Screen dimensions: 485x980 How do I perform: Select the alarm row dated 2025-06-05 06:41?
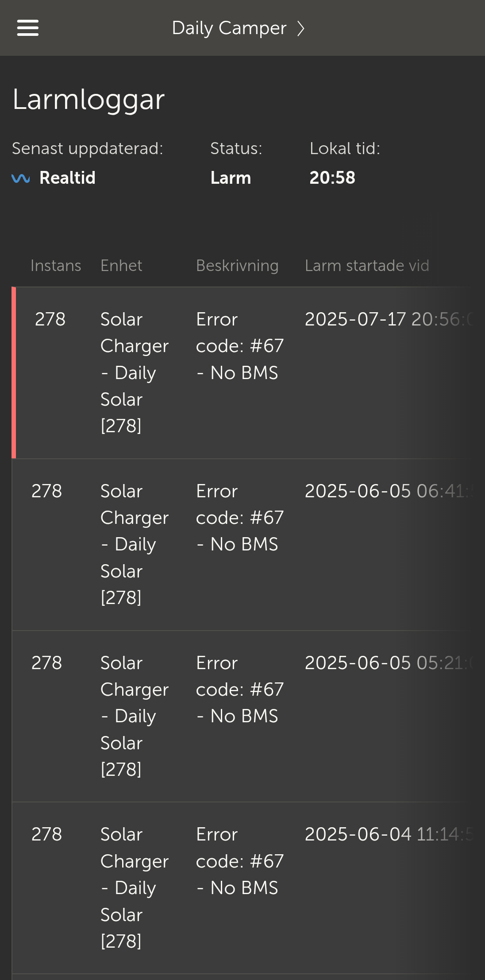248,545
